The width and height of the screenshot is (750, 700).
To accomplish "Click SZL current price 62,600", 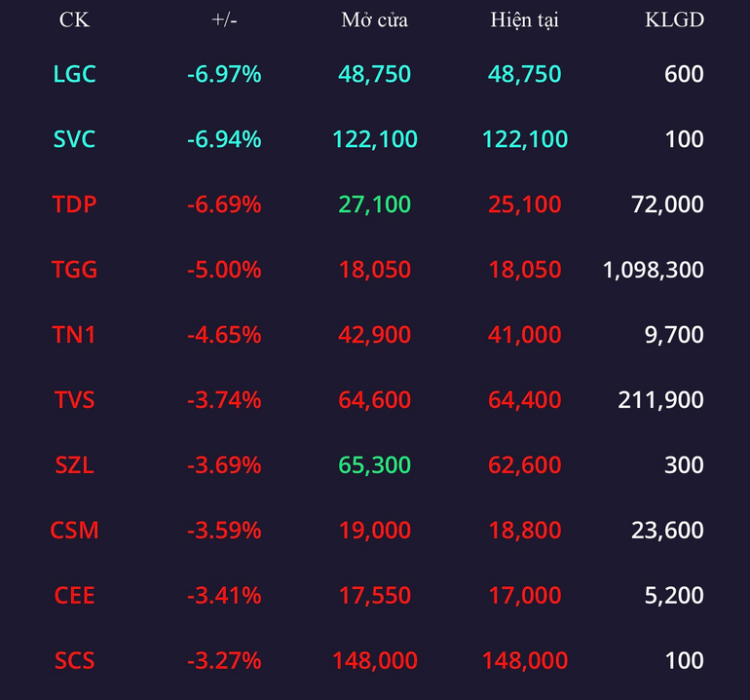I will [x=525, y=464].
